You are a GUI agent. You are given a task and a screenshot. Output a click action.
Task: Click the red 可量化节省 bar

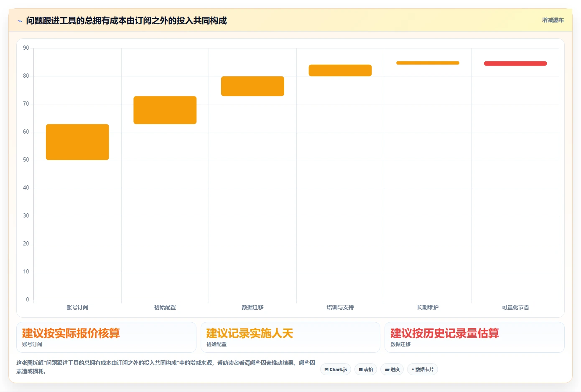point(515,63)
